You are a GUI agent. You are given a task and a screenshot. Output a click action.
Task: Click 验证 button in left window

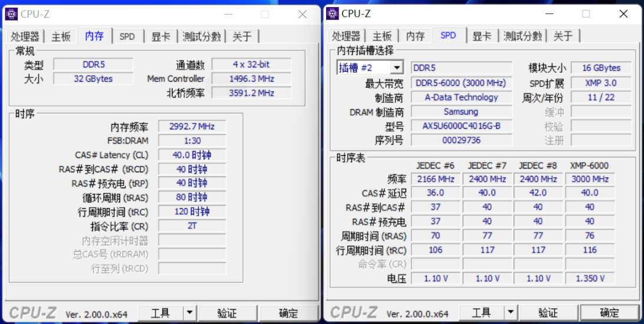pos(228,313)
